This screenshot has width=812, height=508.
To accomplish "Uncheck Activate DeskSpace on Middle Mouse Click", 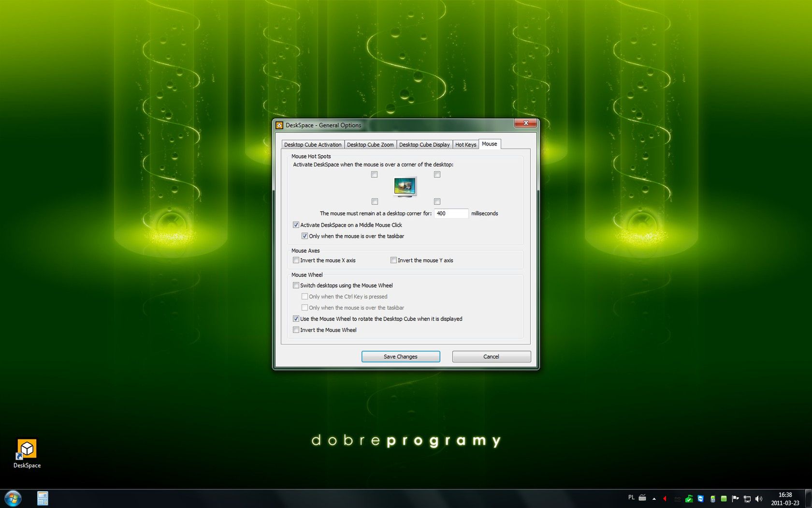I will (296, 225).
